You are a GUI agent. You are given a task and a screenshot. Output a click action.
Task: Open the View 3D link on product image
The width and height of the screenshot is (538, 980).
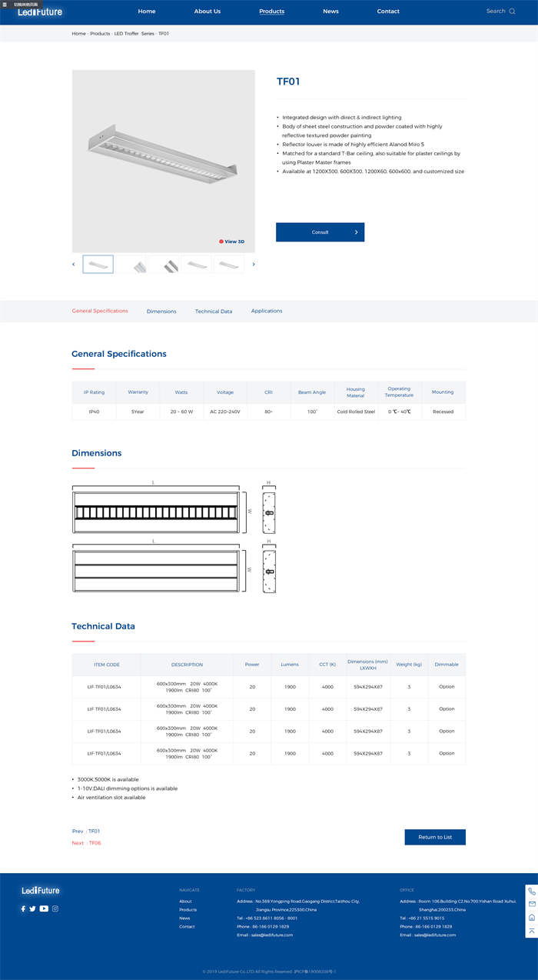(231, 242)
